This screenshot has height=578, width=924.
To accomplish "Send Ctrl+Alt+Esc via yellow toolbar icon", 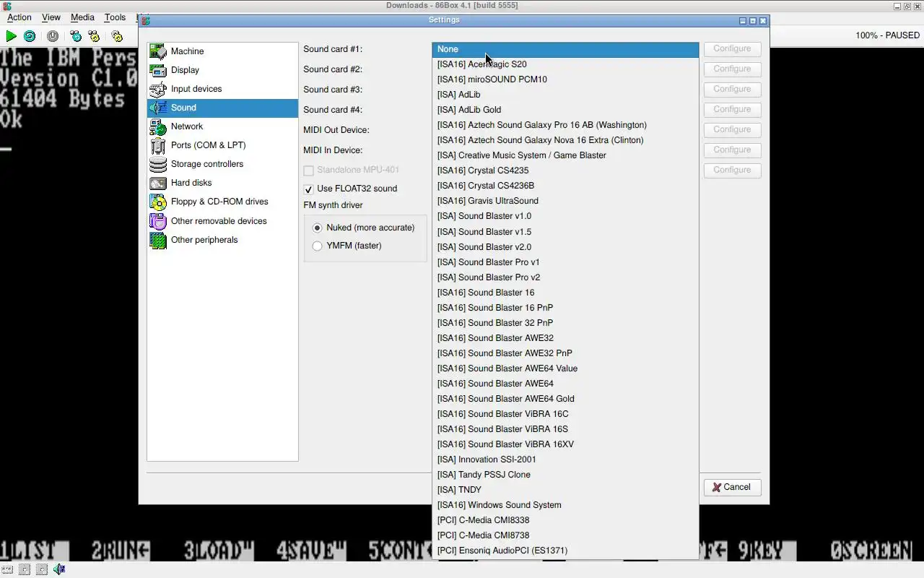I will click(94, 35).
